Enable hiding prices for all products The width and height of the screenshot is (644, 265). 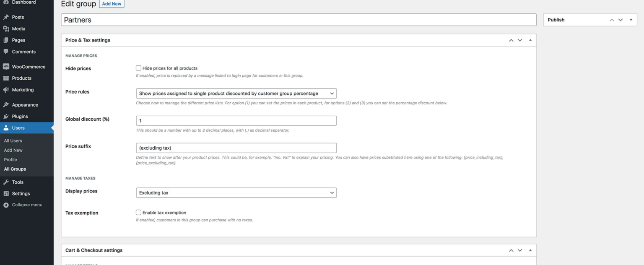(138, 68)
